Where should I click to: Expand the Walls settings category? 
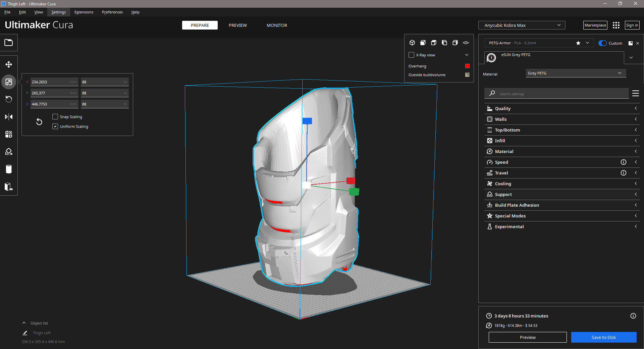562,119
